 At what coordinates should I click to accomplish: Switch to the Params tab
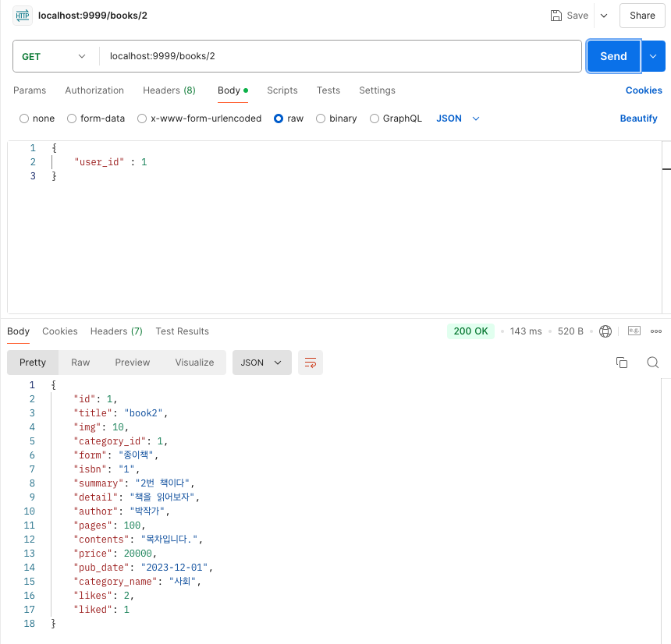pyautogui.click(x=30, y=90)
